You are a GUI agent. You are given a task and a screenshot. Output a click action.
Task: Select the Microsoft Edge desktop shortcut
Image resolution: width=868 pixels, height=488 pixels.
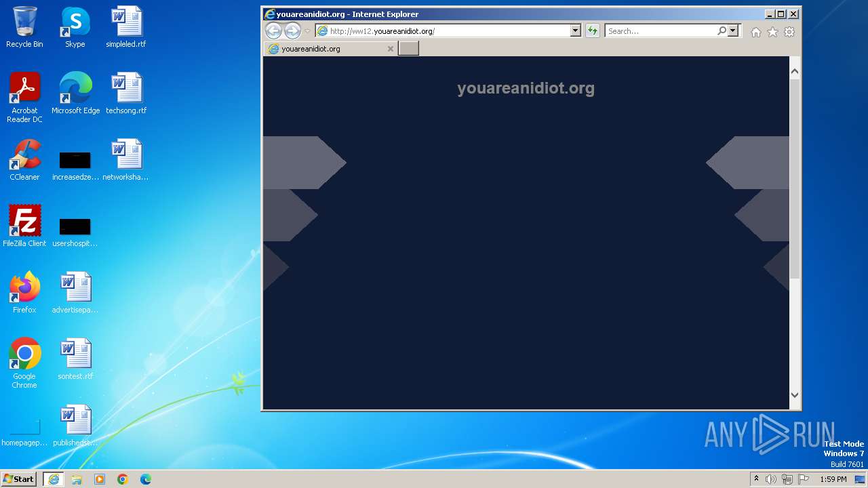(75, 94)
